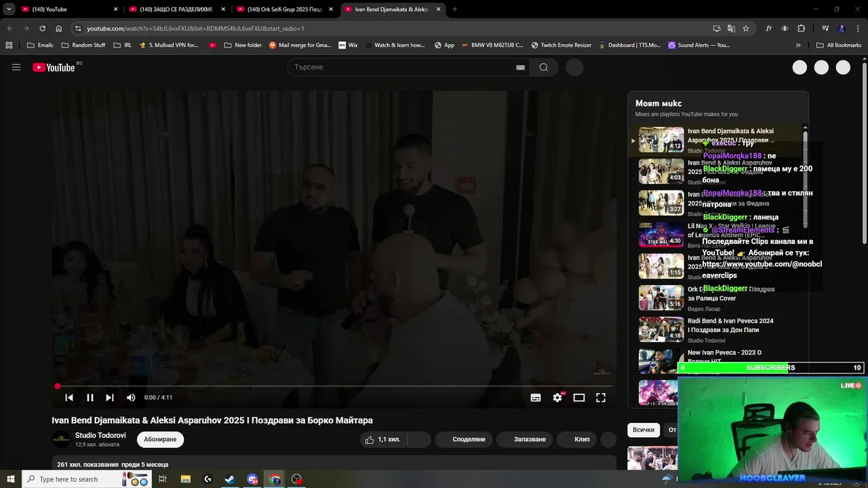Open the Emails bookmark folder
The width and height of the screenshot is (868, 488).
point(40,45)
